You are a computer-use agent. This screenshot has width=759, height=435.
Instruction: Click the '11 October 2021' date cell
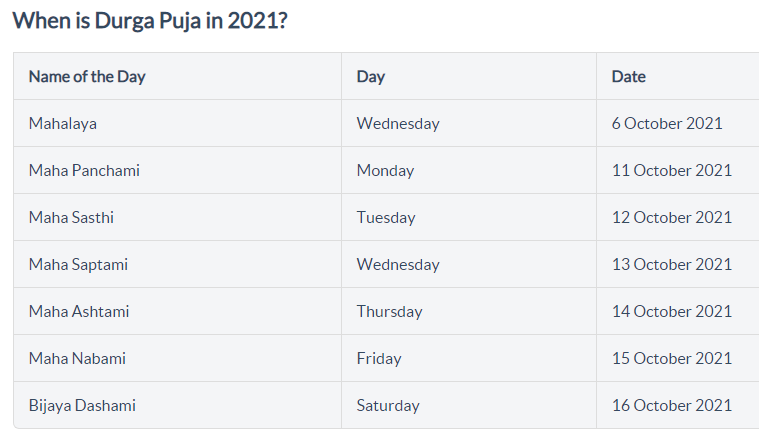[x=672, y=171]
